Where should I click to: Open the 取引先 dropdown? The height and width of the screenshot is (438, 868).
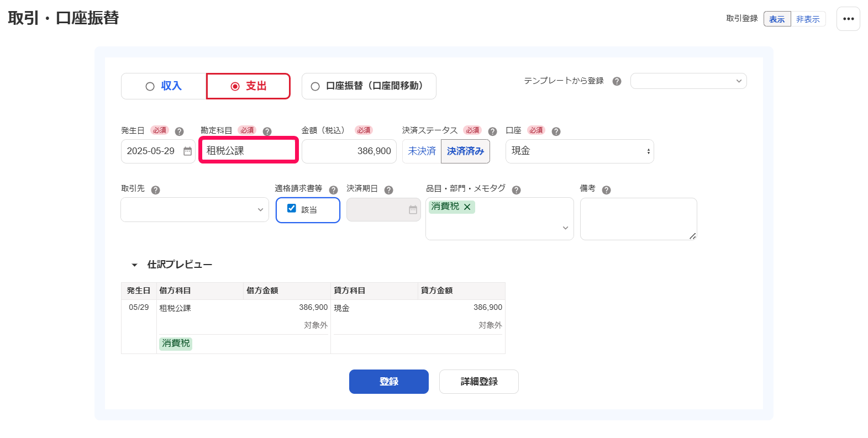pyautogui.click(x=194, y=210)
